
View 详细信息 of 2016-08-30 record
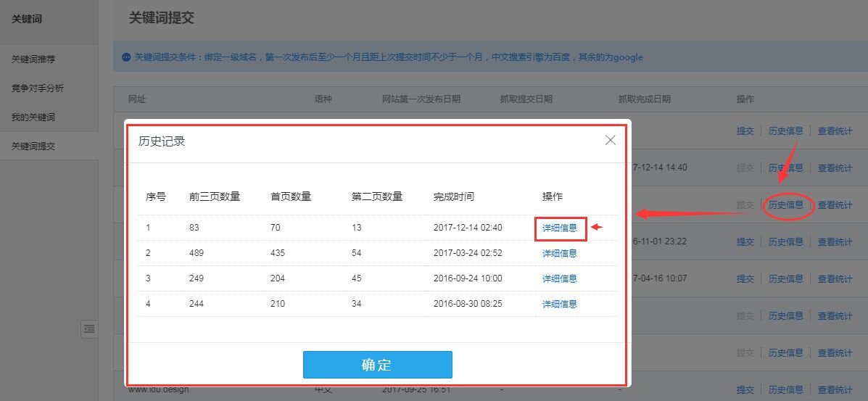[x=560, y=304]
